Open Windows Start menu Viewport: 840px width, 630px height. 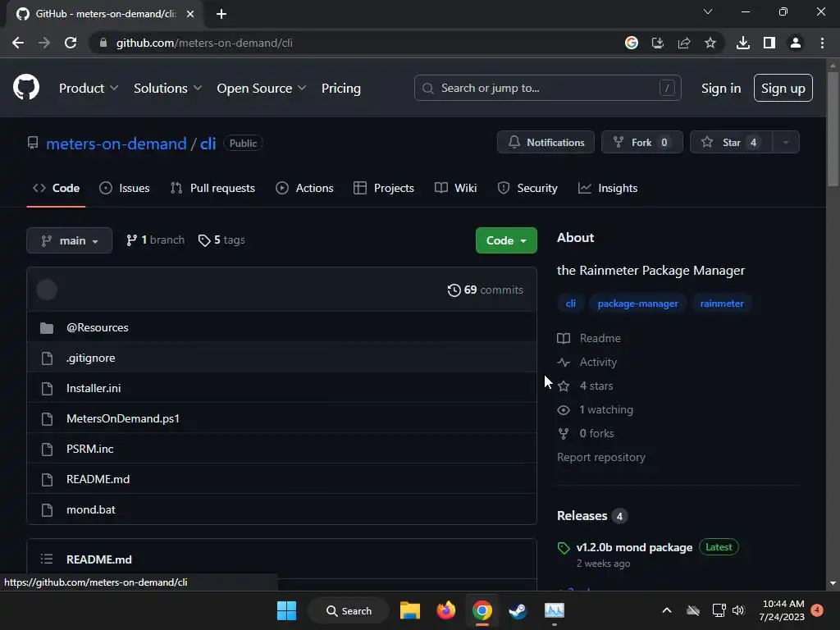click(286, 610)
